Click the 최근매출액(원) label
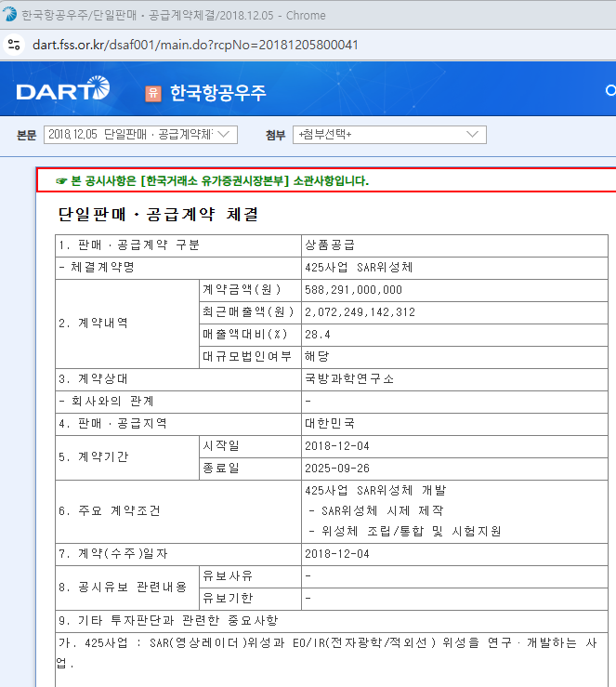This screenshot has width=616, height=687. point(248,312)
